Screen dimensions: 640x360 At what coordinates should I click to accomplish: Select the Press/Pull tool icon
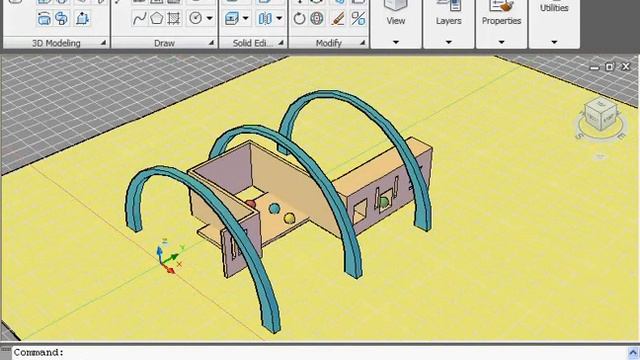click(x=82, y=18)
